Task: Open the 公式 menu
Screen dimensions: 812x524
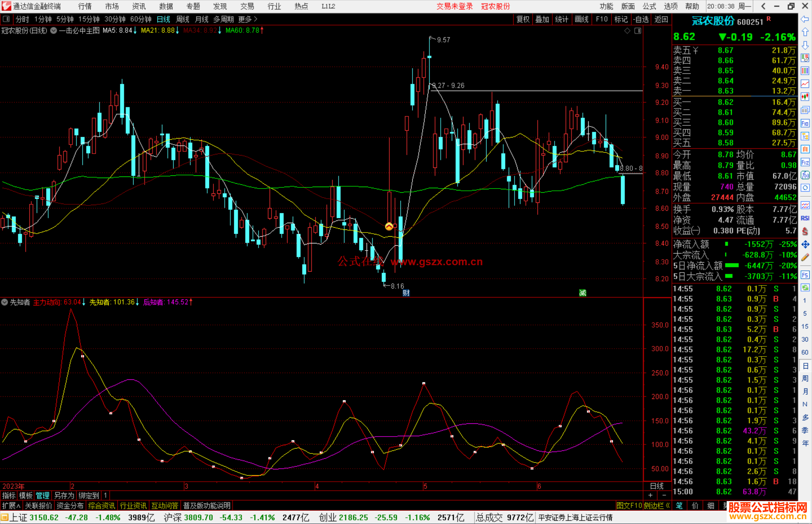Action: (649, 6)
